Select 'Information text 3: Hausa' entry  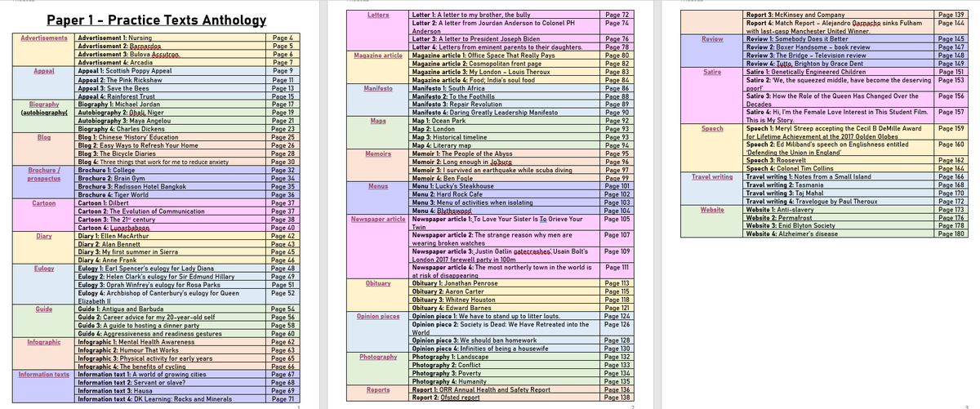pos(113,391)
